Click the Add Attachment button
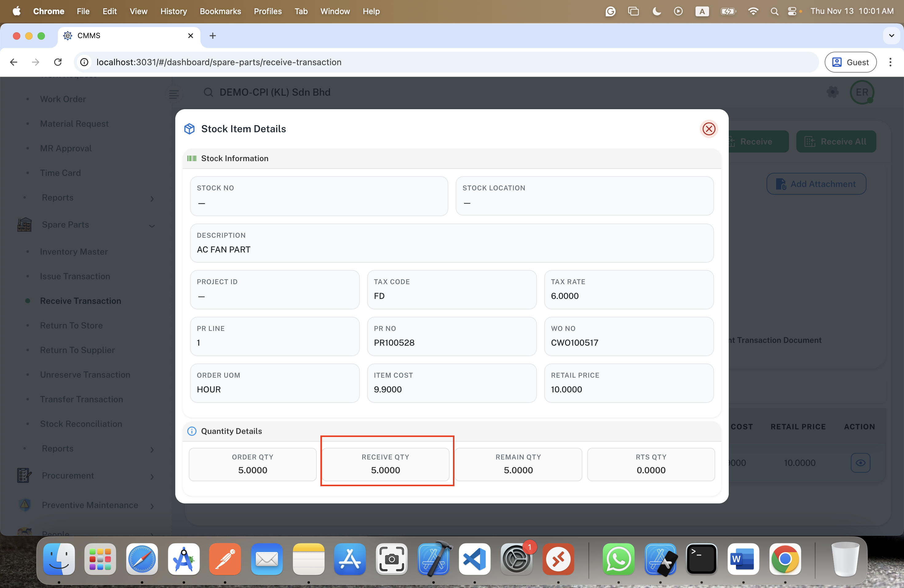This screenshot has height=588, width=904. (x=816, y=184)
